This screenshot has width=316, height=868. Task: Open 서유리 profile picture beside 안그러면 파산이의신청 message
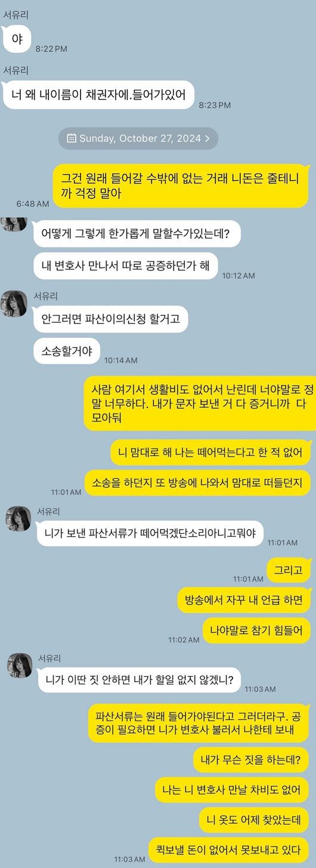click(14, 304)
